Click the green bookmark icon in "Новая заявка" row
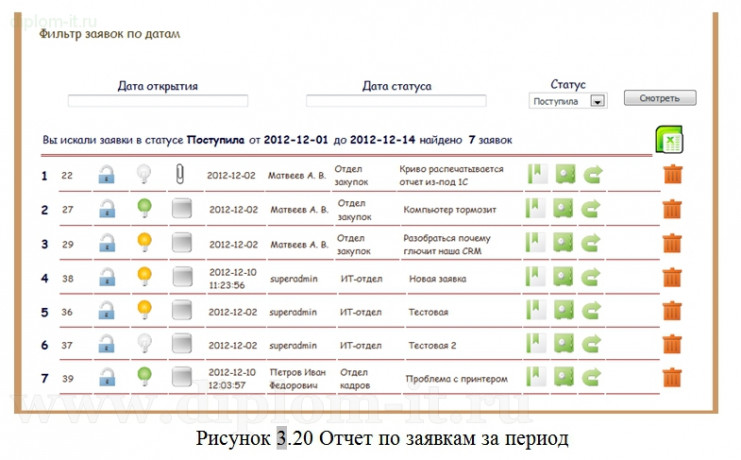Screen dimensions: 741x460 tap(536, 277)
